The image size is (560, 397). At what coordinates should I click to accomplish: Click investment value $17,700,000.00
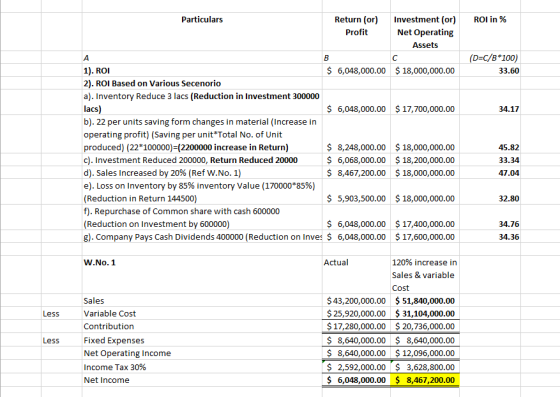(425, 109)
